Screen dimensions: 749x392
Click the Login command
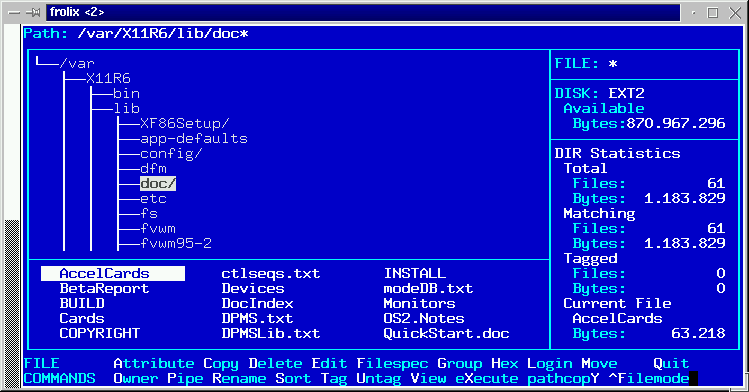[549, 364]
